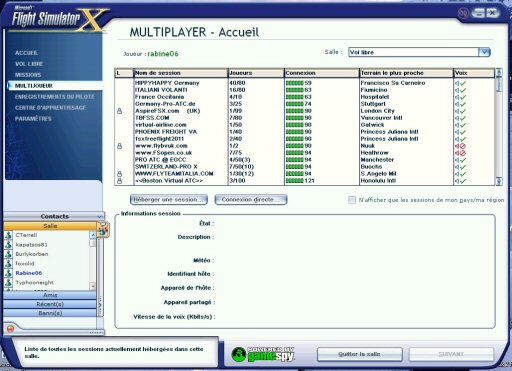Screen dimensions: 512x371
Task: Click the Flight Simulator X logo
Action: [x=60, y=19]
